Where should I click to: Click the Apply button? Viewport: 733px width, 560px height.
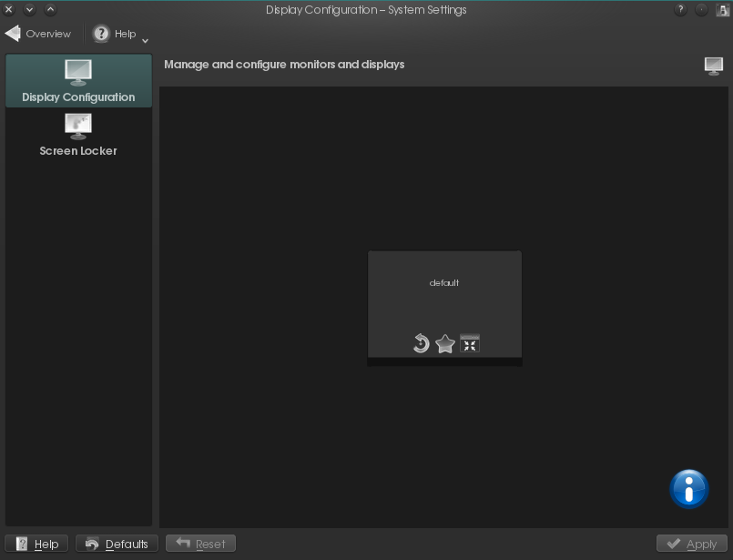691,544
